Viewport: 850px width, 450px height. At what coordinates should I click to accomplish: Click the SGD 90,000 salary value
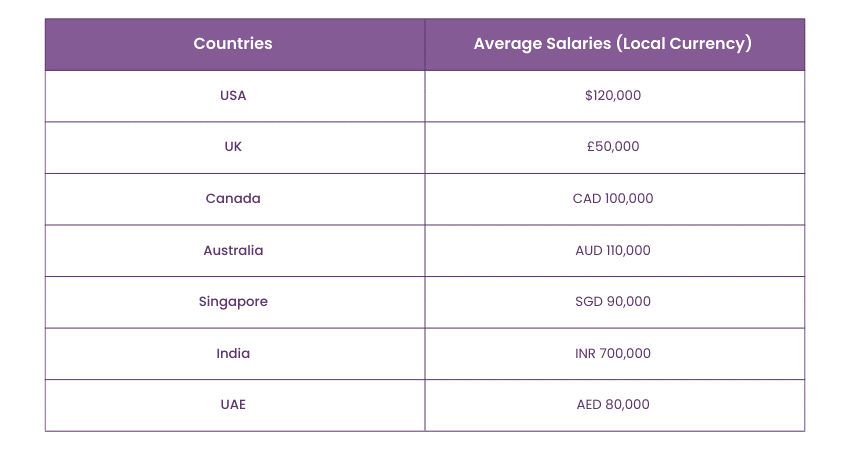point(613,301)
